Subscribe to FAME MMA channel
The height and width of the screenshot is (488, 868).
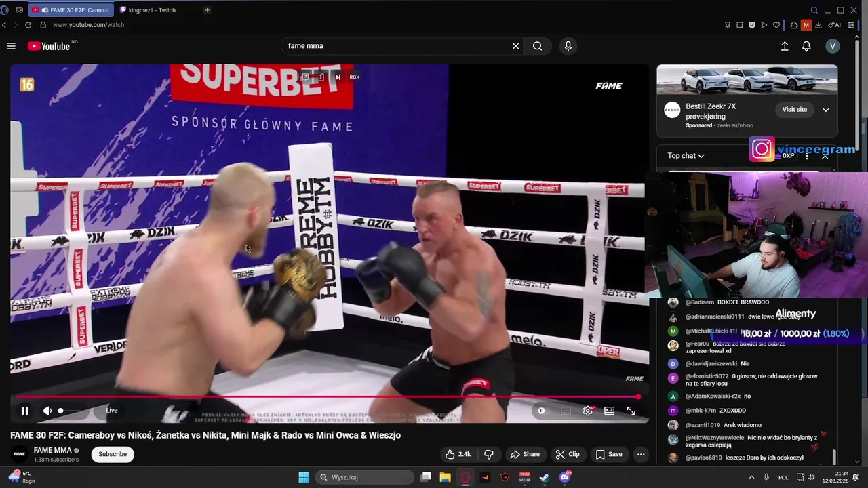(x=113, y=454)
